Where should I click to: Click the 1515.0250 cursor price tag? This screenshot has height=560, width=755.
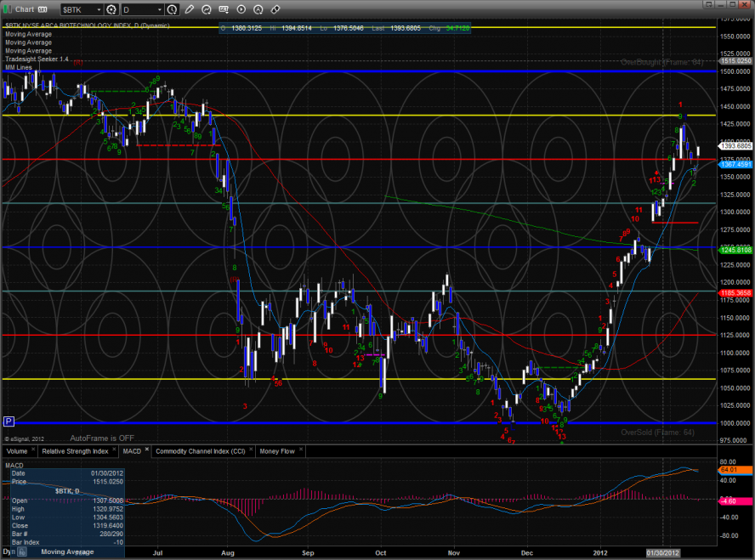click(735, 60)
